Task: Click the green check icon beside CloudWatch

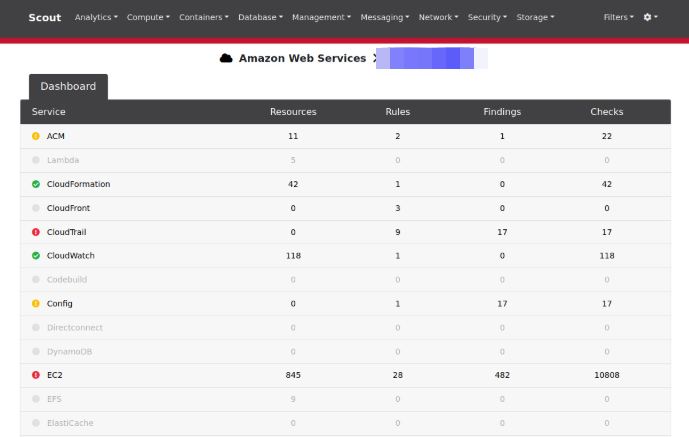Action: [36, 256]
